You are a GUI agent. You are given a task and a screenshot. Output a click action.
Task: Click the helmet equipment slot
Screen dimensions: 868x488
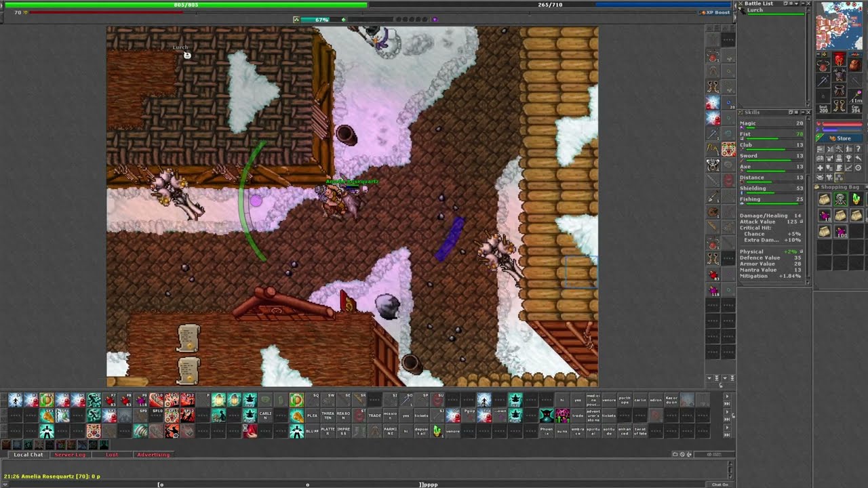pyautogui.click(x=838, y=59)
